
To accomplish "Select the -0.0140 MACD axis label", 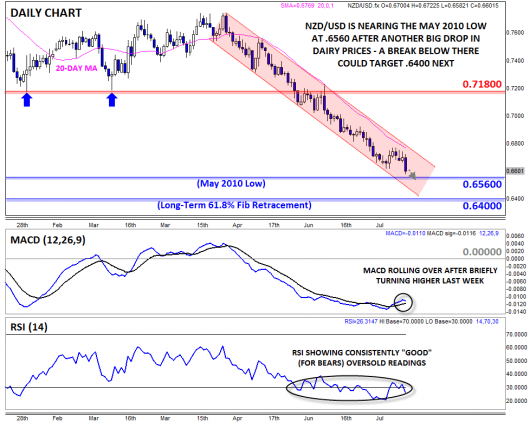I will point(516,311).
